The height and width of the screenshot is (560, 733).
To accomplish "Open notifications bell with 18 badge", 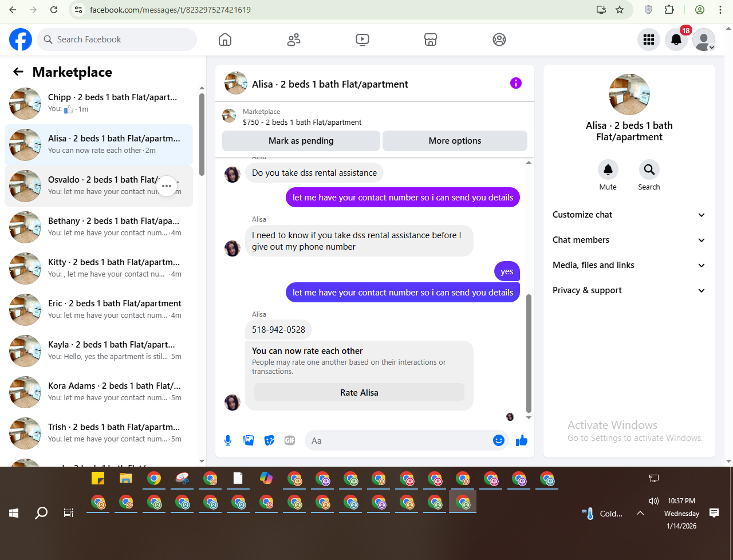I will 676,40.
